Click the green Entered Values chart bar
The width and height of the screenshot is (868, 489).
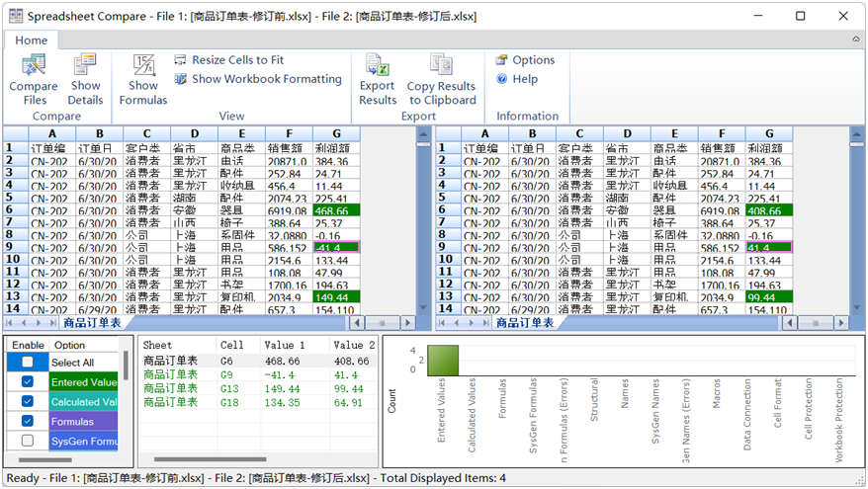(x=443, y=361)
